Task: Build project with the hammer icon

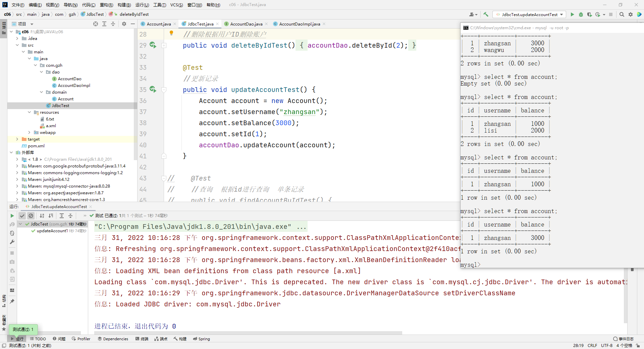Action: point(486,14)
